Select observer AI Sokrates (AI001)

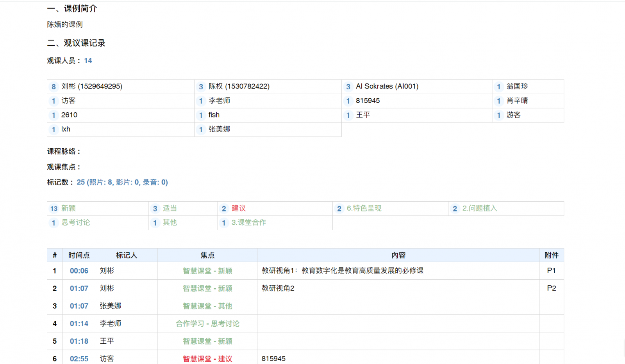pos(387,86)
